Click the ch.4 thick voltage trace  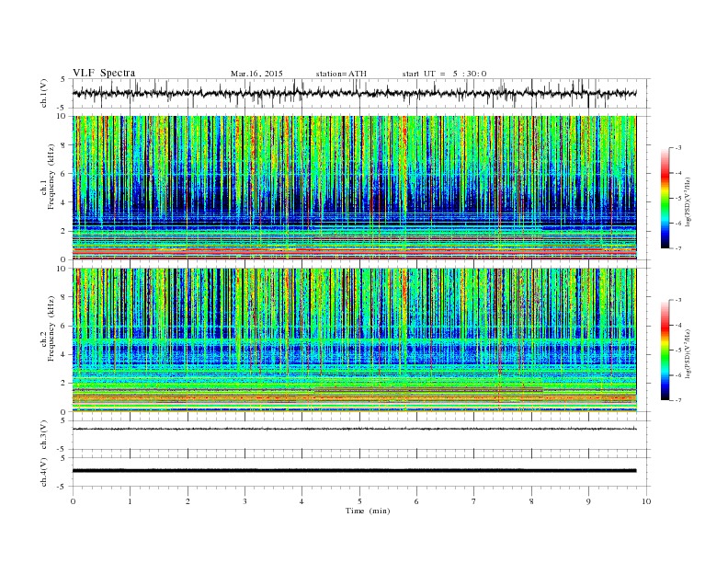354,471
